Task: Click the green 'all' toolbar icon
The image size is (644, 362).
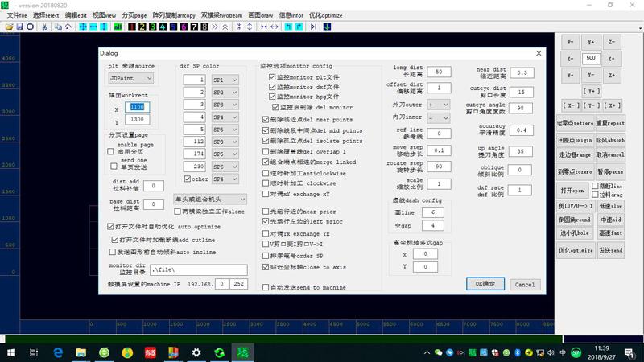Action: pyautogui.click(x=118, y=27)
